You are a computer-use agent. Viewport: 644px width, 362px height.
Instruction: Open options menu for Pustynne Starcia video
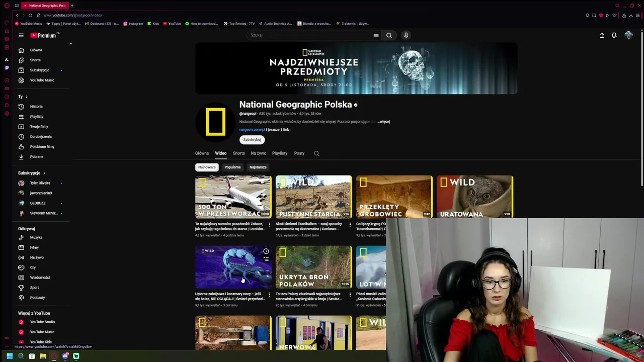click(350, 225)
